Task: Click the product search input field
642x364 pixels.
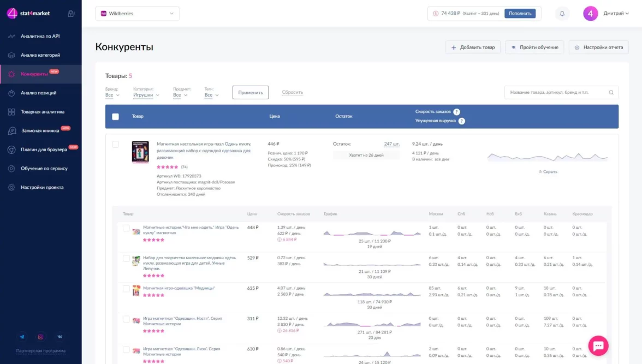Action: pyautogui.click(x=556, y=93)
